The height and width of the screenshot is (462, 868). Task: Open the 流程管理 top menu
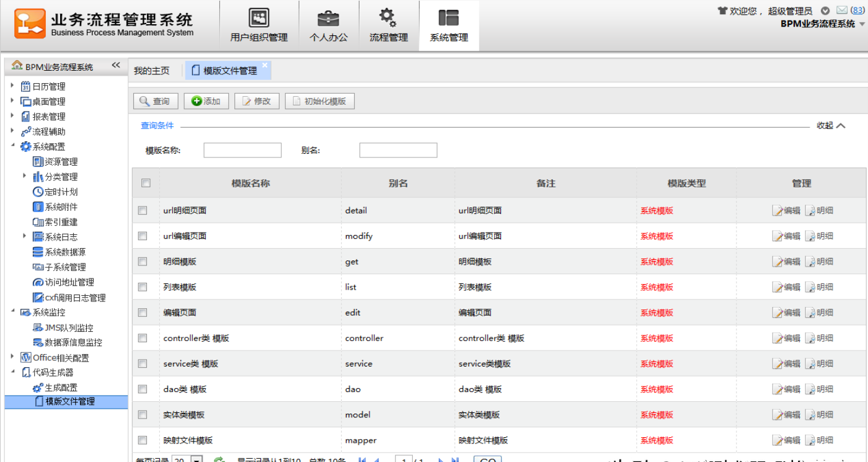(389, 25)
